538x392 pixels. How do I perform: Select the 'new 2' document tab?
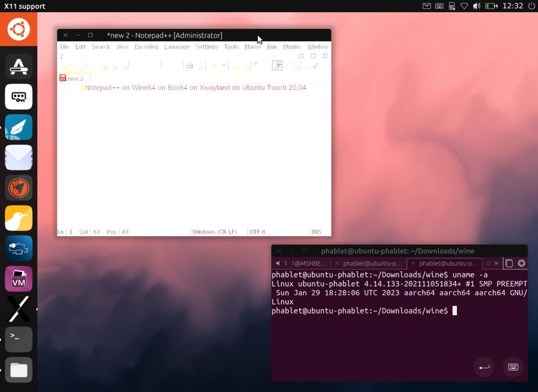coord(75,78)
